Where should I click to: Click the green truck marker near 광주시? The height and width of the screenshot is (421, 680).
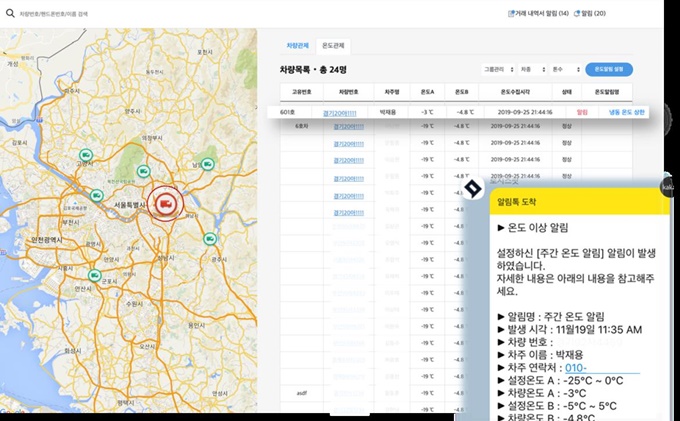pyautogui.click(x=209, y=239)
